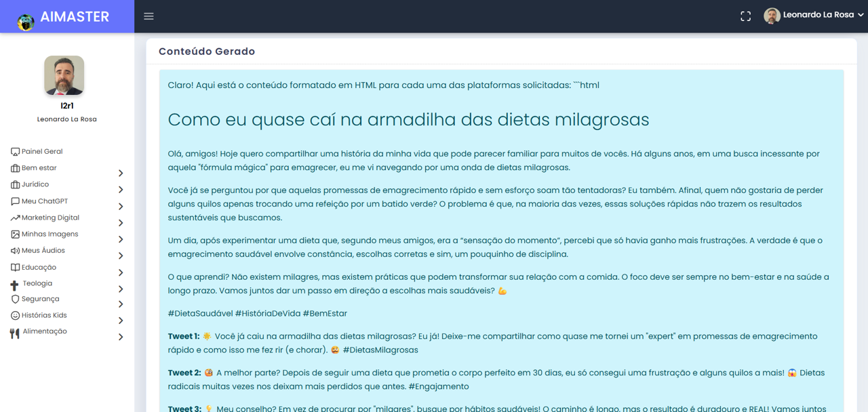Screen dimensions: 868x412
Task: Click the Marketing Digital trend arrow icon
Action: tap(15, 218)
